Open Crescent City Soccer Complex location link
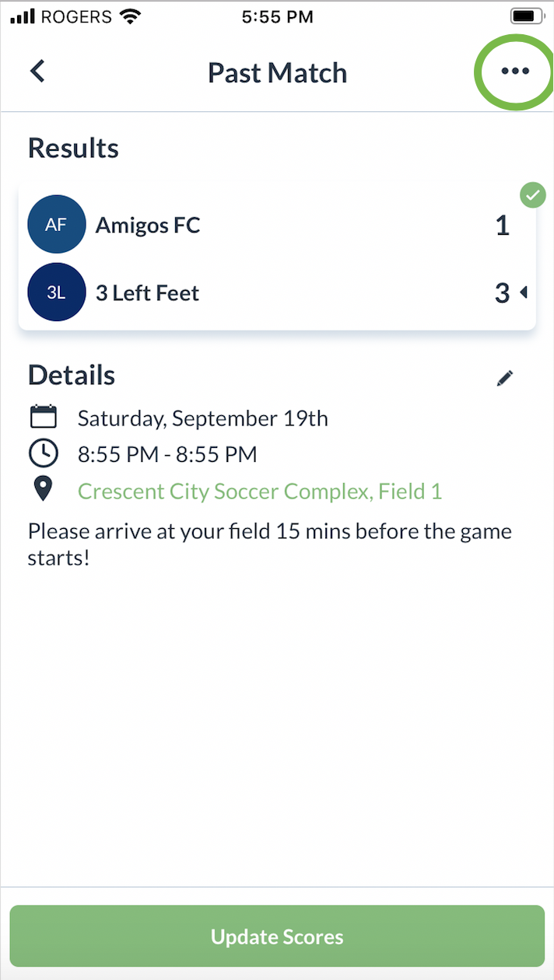Image resolution: width=554 pixels, height=980 pixels. pyautogui.click(x=260, y=491)
